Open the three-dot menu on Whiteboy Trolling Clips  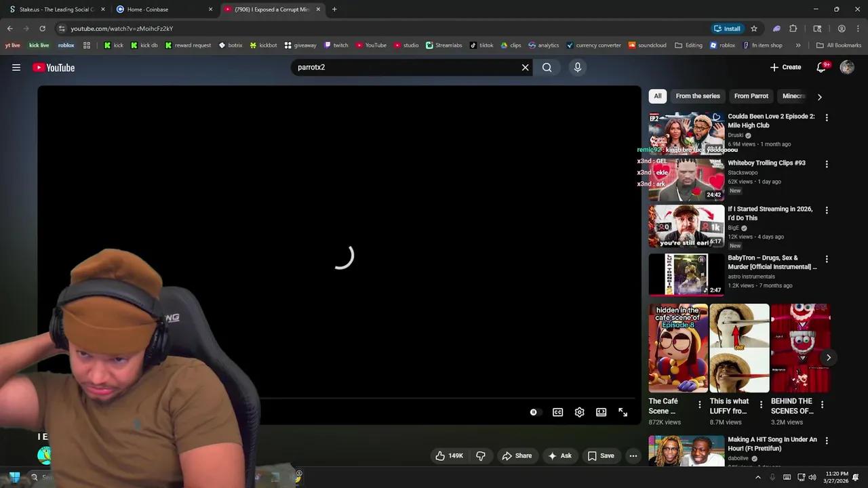pos(827,163)
